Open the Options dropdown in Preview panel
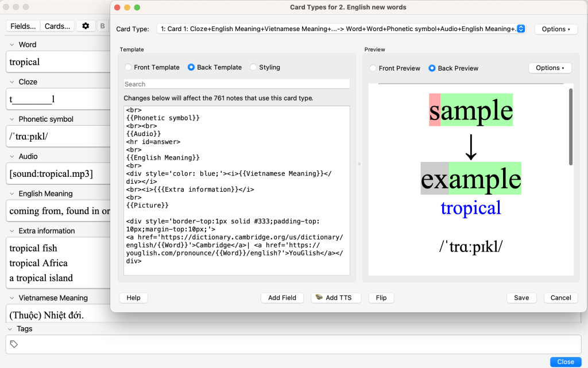The width and height of the screenshot is (588, 368). click(550, 68)
